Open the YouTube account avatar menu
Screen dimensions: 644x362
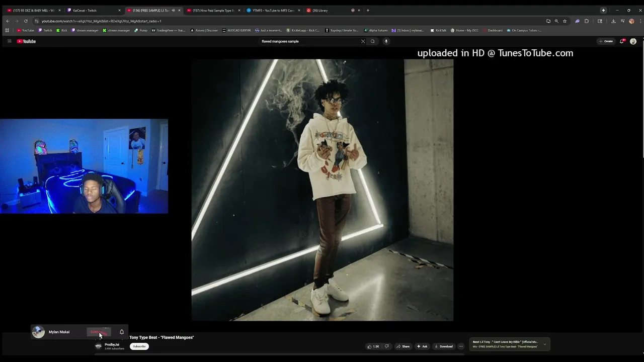point(633,41)
